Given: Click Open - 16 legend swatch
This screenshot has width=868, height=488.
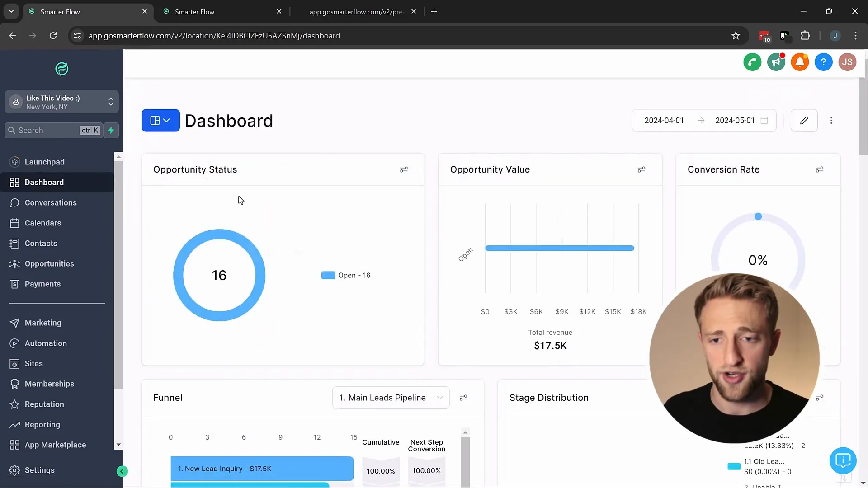Looking at the screenshot, I should coord(328,275).
